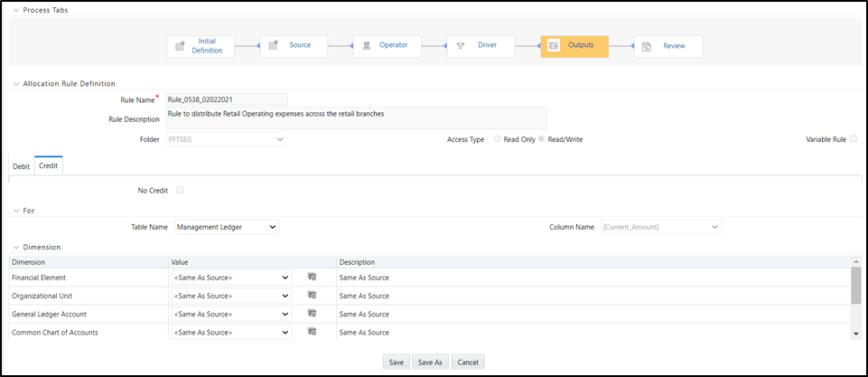The image size is (868, 377).
Task: Click the Financial Element dimension cell
Action: (x=89, y=278)
